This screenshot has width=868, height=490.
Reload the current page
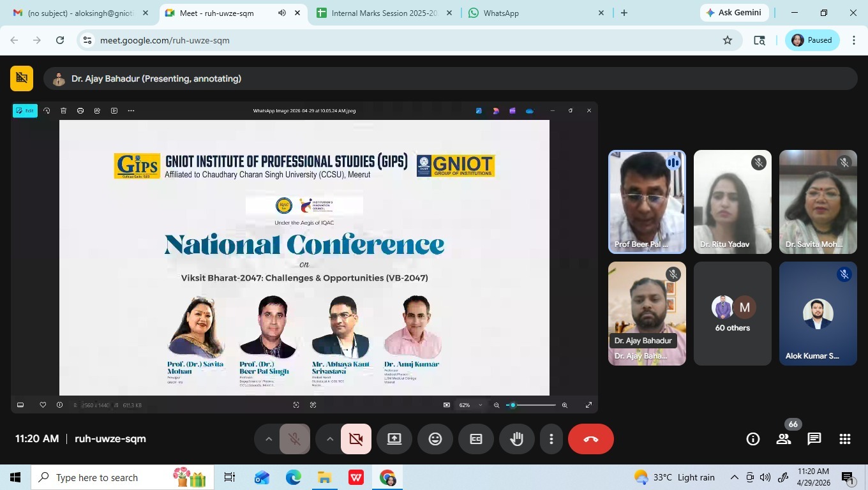[x=60, y=40]
